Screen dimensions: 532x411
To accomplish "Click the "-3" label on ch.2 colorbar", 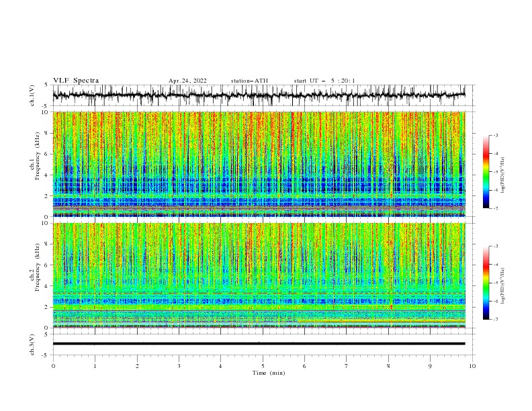I will tap(496, 246).
